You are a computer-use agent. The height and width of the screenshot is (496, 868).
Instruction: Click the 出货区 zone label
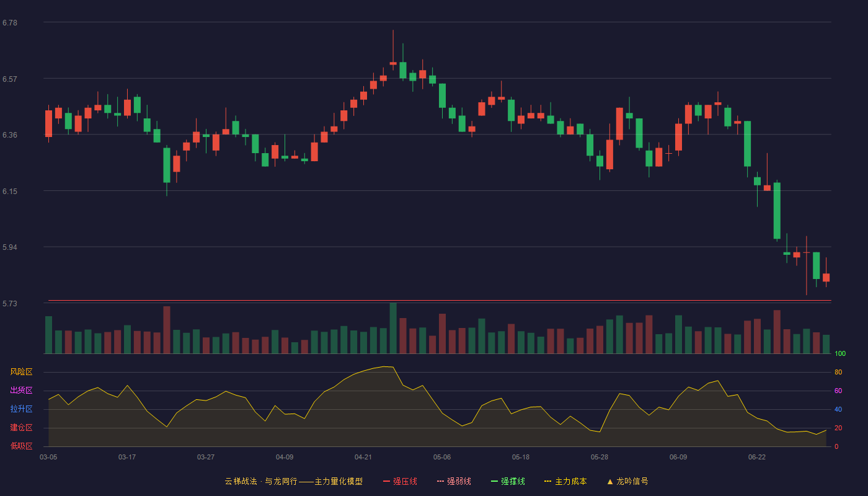click(x=21, y=391)
